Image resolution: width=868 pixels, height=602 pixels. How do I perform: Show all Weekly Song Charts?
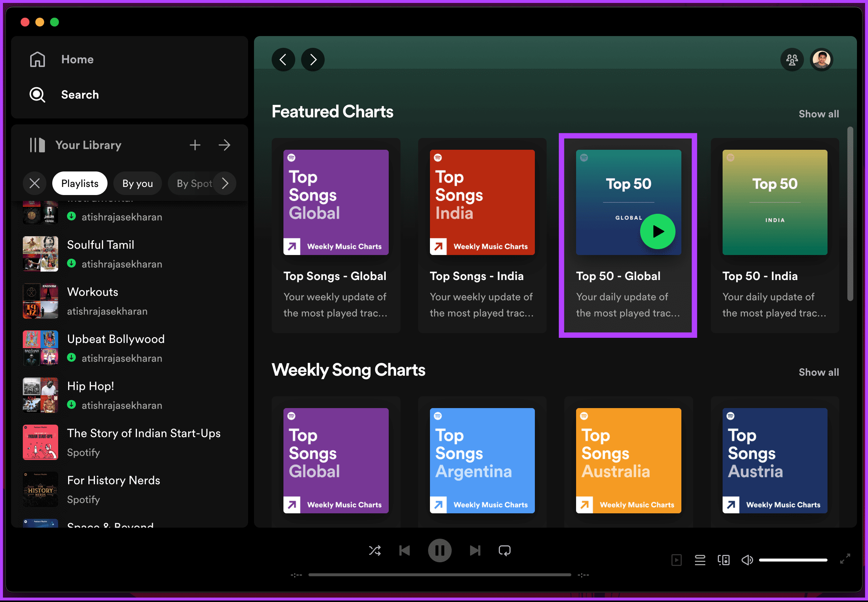pos(819,372)
